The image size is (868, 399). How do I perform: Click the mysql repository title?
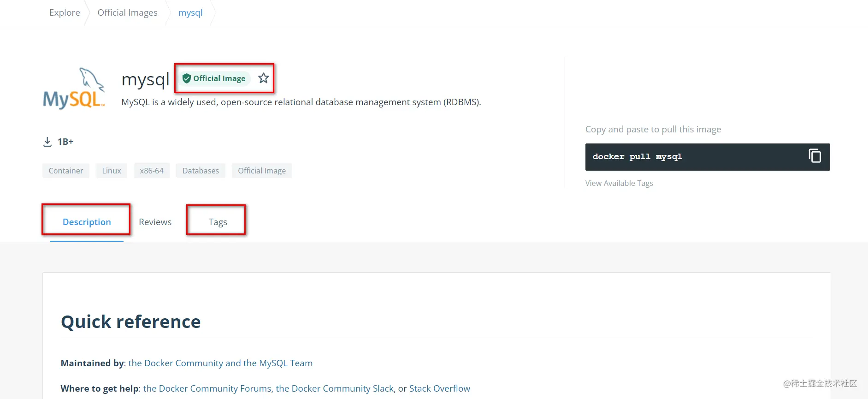tap(146, 79)
